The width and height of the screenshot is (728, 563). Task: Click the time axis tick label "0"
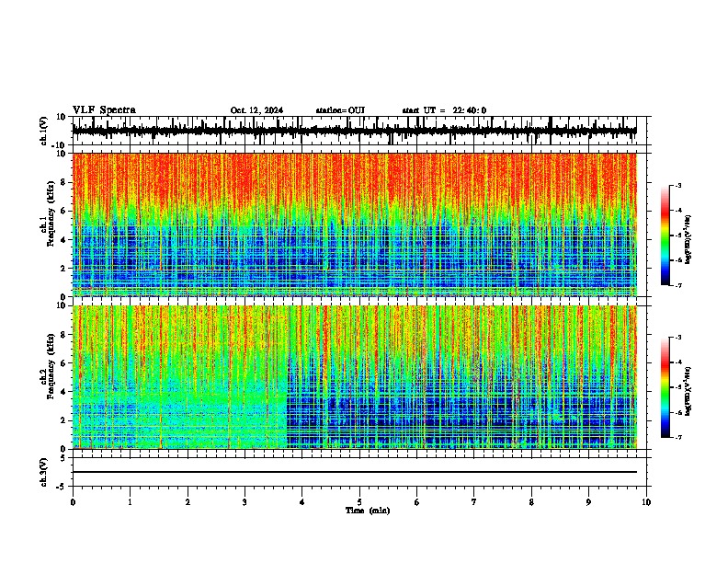point(73,502)
